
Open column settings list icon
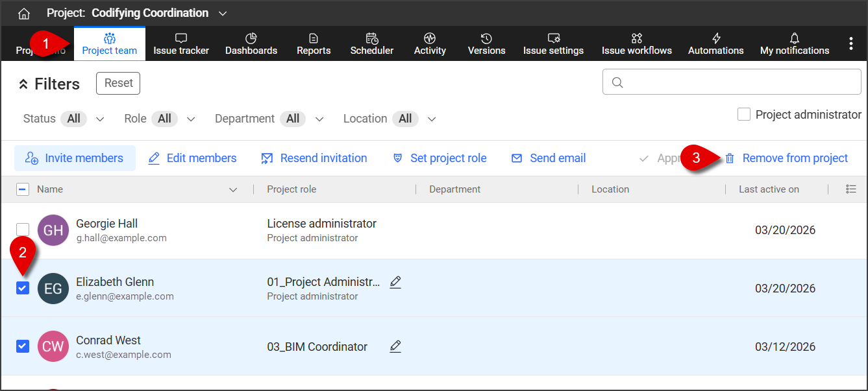click(850, 189)
